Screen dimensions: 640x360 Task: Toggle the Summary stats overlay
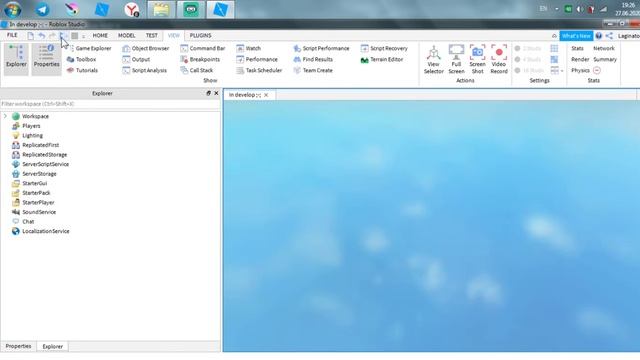pos(605,59)
